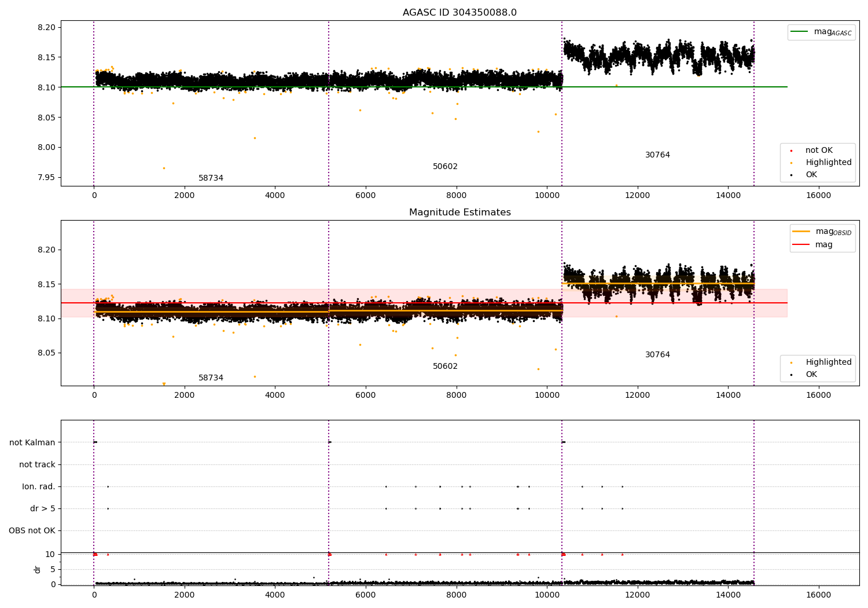This screenshot has height=608, width=868.
Task: Select the mag AGASC legend entry in top plot
Action: 822,32
